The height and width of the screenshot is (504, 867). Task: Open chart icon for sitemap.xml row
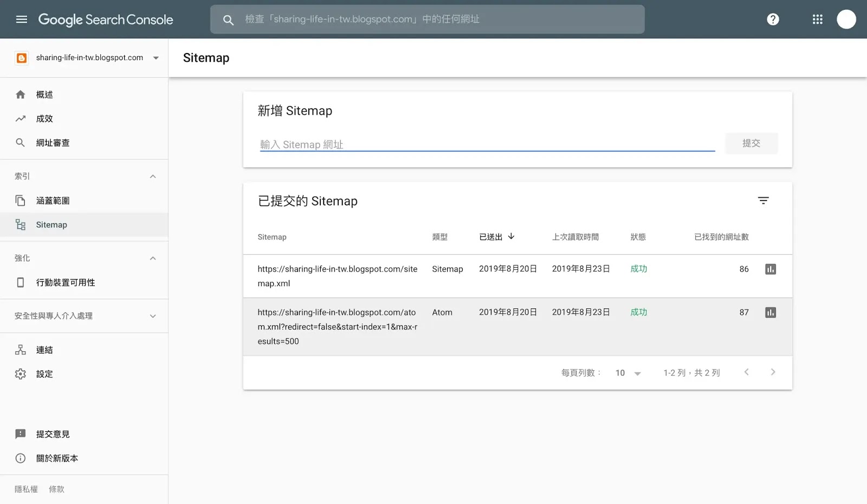(x=770, y=269)
